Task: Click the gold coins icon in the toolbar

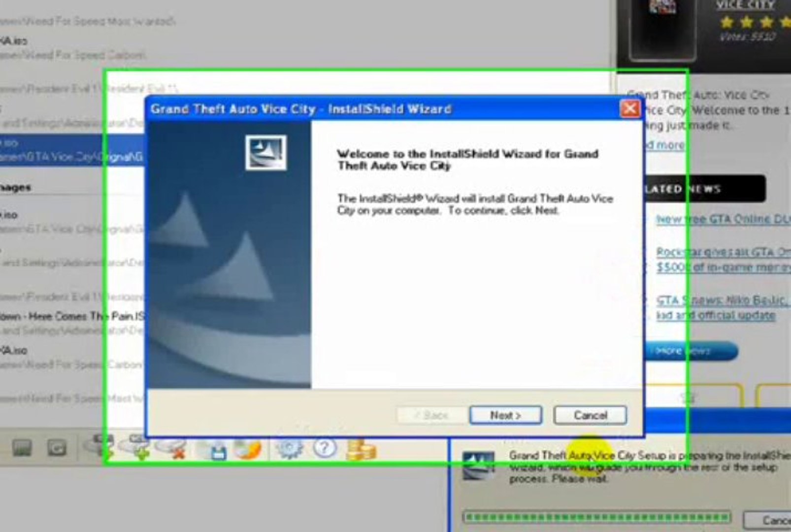Action: pyautogui.click(x=361, y=450)
